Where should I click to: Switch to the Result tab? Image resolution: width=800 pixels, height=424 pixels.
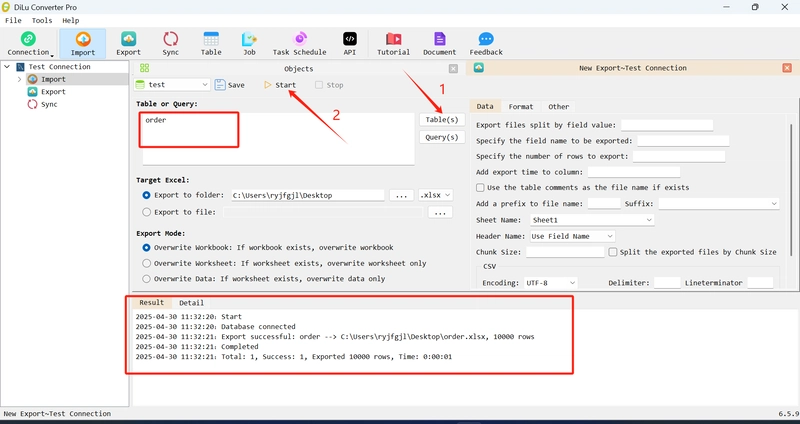click(152, 303)
